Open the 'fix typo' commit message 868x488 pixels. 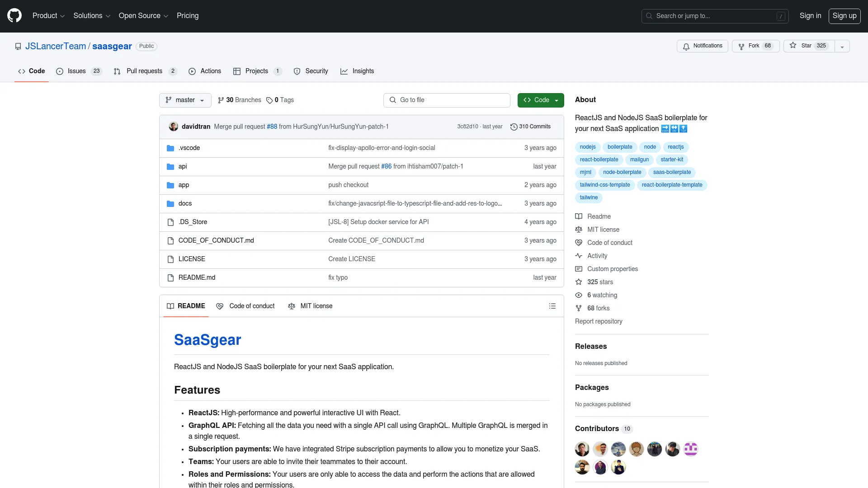[x=338, y=278]
